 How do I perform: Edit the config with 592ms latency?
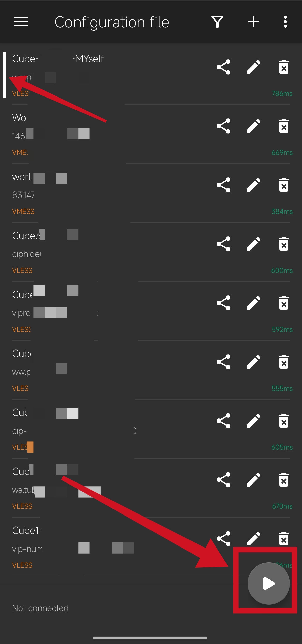click(253, 303)
